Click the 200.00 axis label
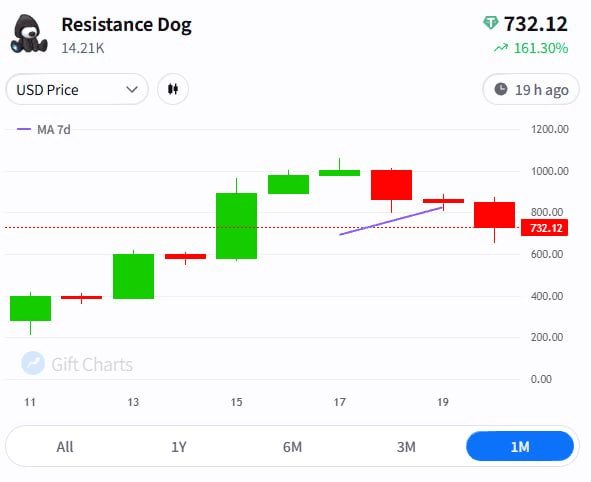This screenshot has width=591, height=482. point(547,337)
